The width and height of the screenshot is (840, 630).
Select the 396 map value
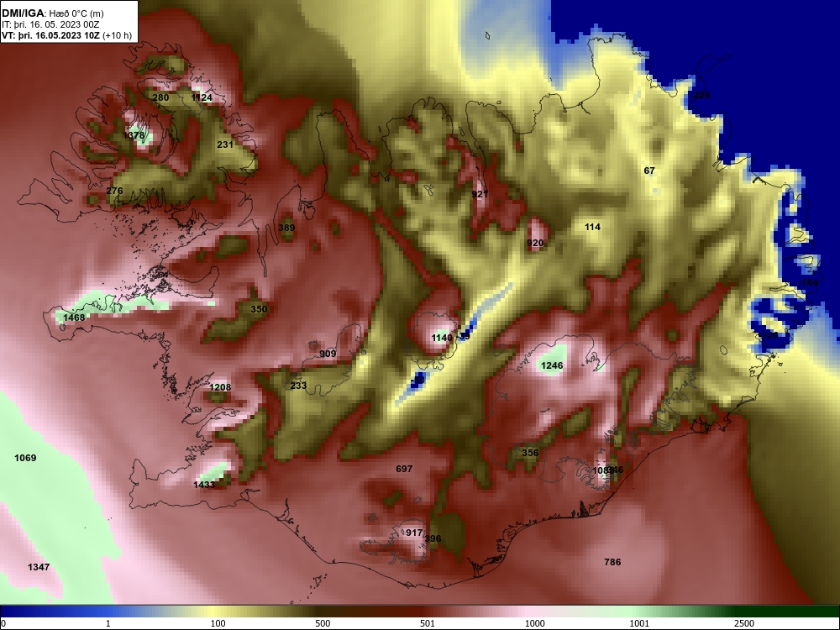click(433, 538)
